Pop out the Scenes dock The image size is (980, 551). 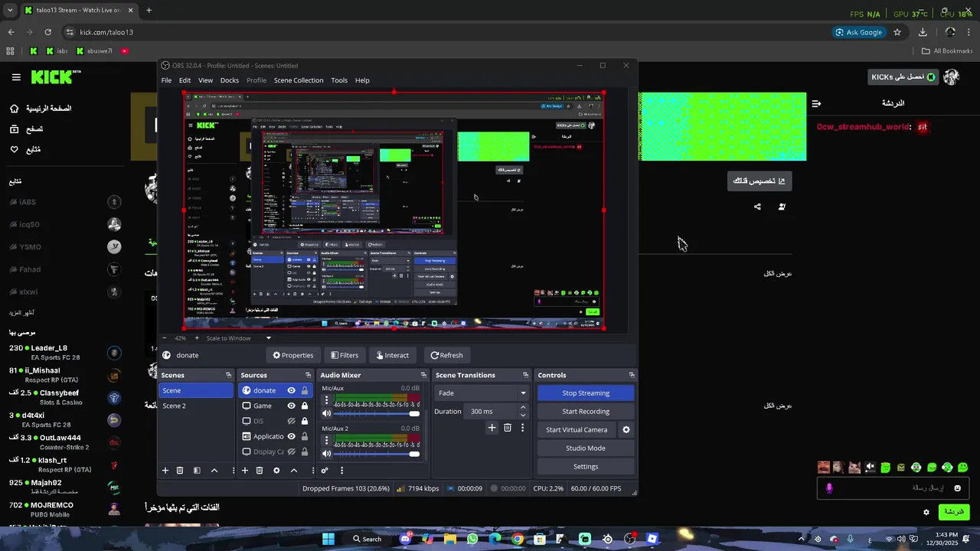228,375
